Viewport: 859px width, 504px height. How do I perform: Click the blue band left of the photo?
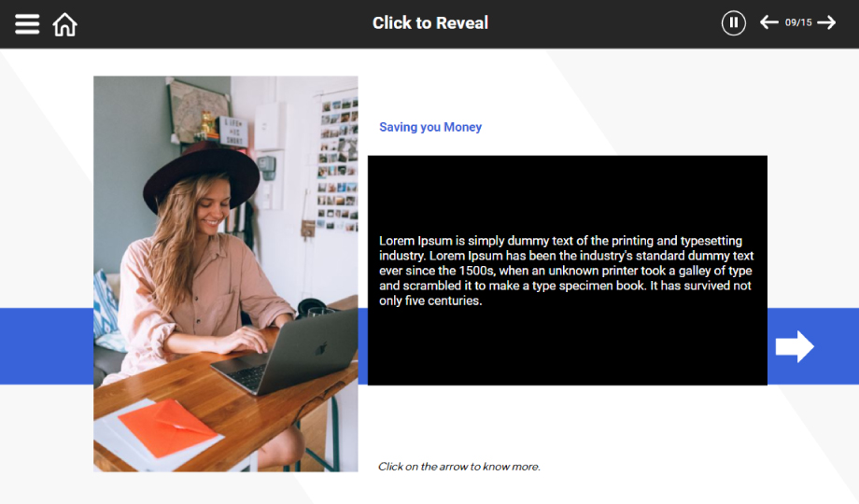47,346
